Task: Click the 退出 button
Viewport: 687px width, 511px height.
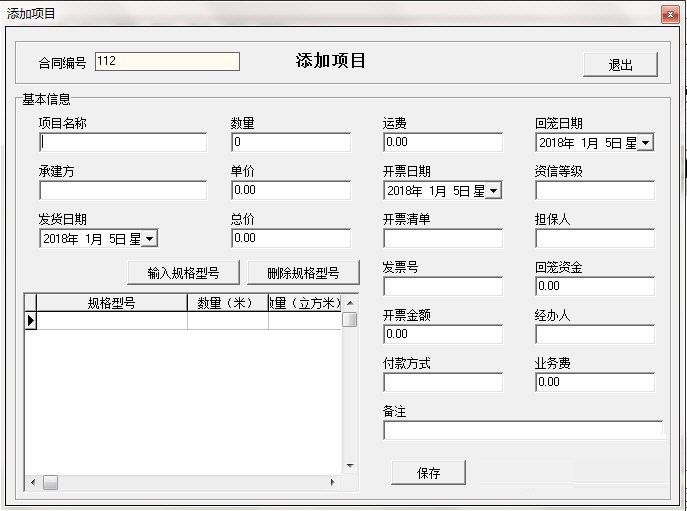Action: tap(620, 65)
